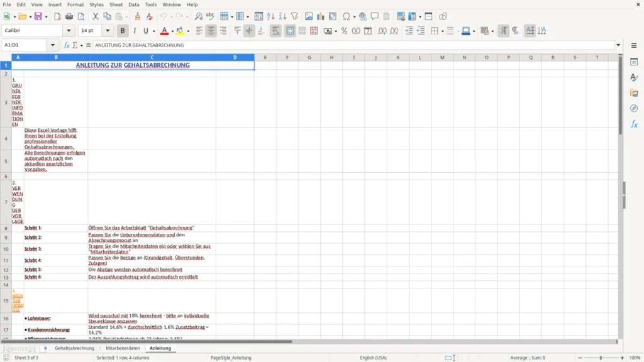Toggle Wrap Text

coord(275,31)
